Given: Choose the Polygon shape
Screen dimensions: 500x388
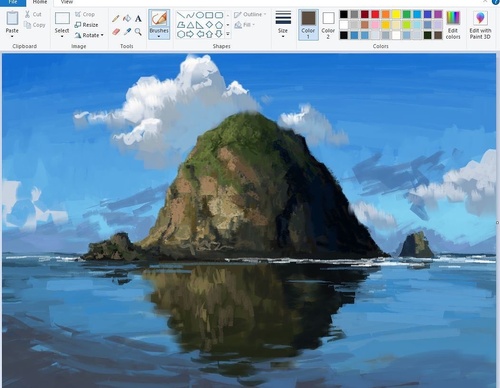Looking at the screenshot, I should (180, 25).
